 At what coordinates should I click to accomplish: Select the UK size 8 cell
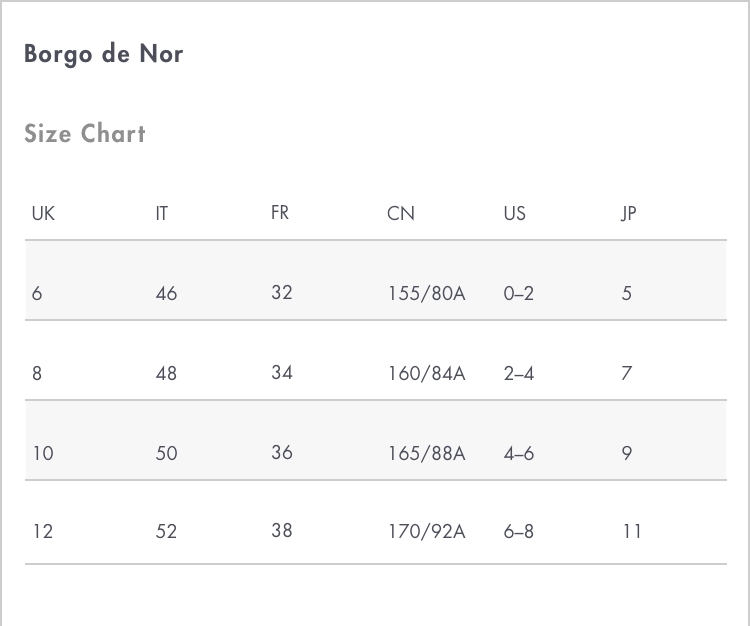pyautogui.click(x=37, y=373)
